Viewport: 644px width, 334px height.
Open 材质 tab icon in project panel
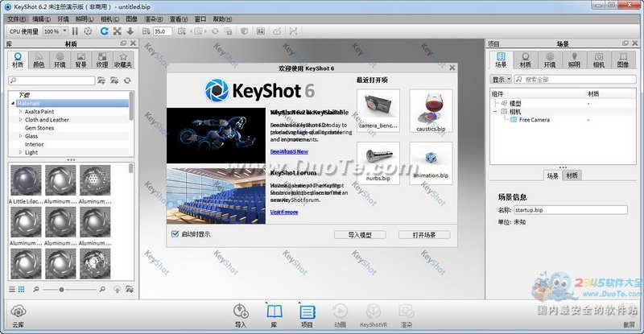pos(526,60)
